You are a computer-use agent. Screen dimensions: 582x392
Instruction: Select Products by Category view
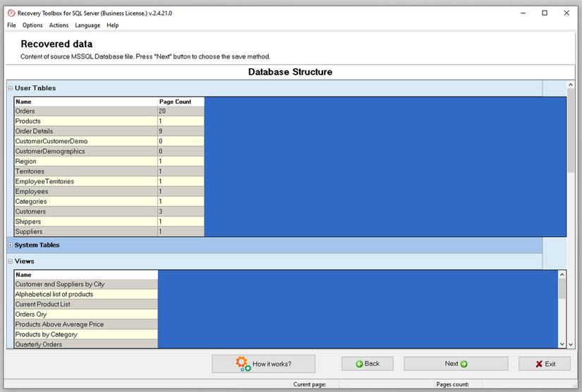tap(86, 334)
